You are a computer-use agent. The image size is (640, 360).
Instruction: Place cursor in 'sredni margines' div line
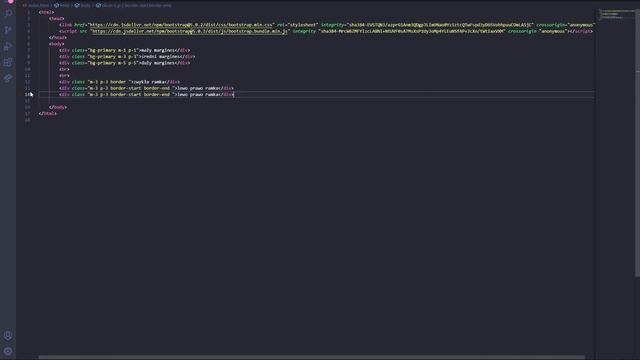click(127, 56)
